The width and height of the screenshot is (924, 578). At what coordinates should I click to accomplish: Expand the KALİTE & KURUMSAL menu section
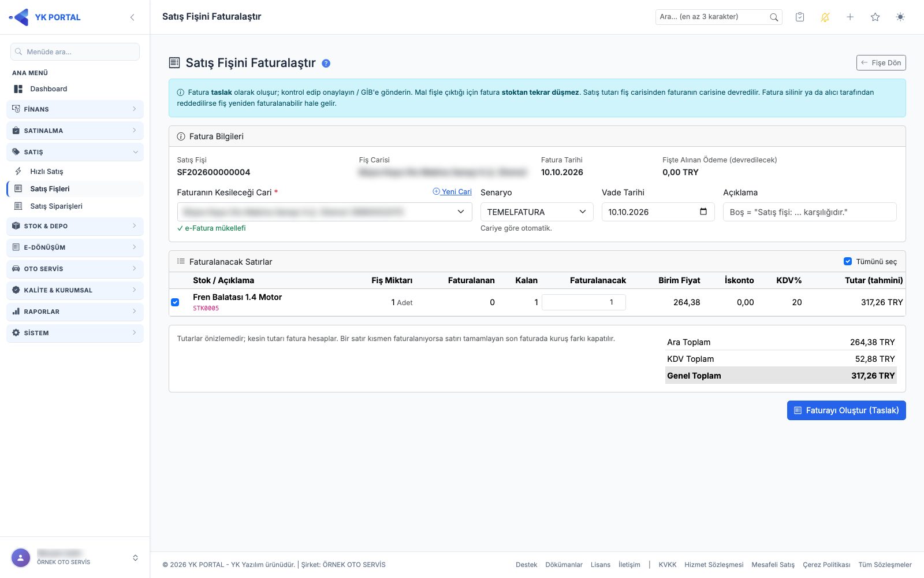(75, 290)
